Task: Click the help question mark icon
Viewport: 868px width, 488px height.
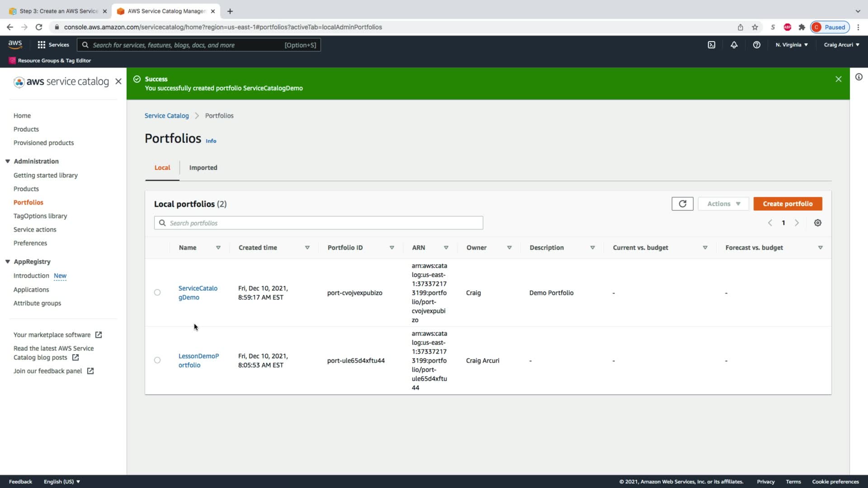Action: (x=756, y=45)
